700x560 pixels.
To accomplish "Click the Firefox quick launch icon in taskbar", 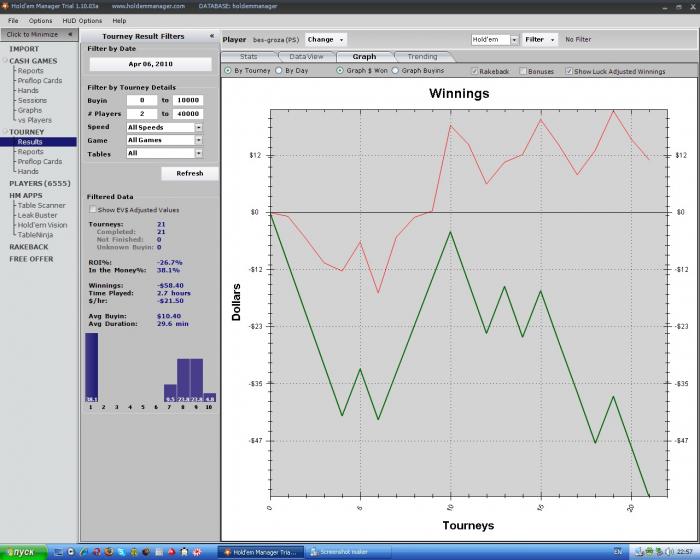I will [x=109, y=552].
